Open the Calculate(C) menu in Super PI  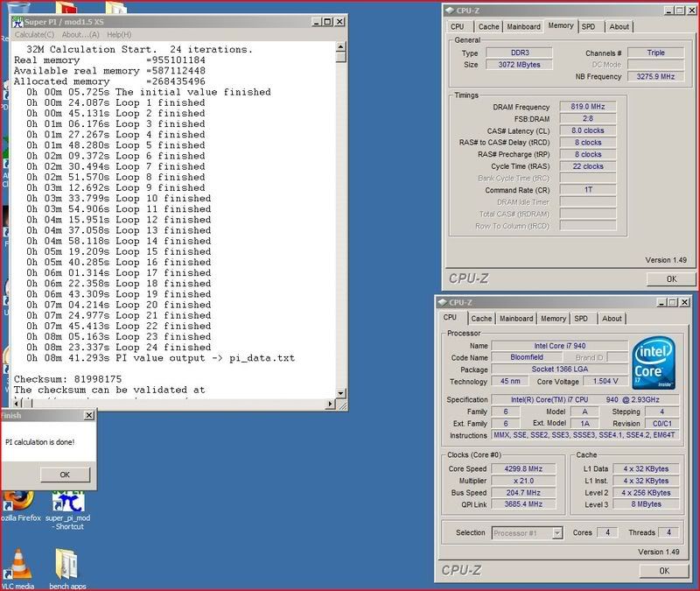coord(34,34)
